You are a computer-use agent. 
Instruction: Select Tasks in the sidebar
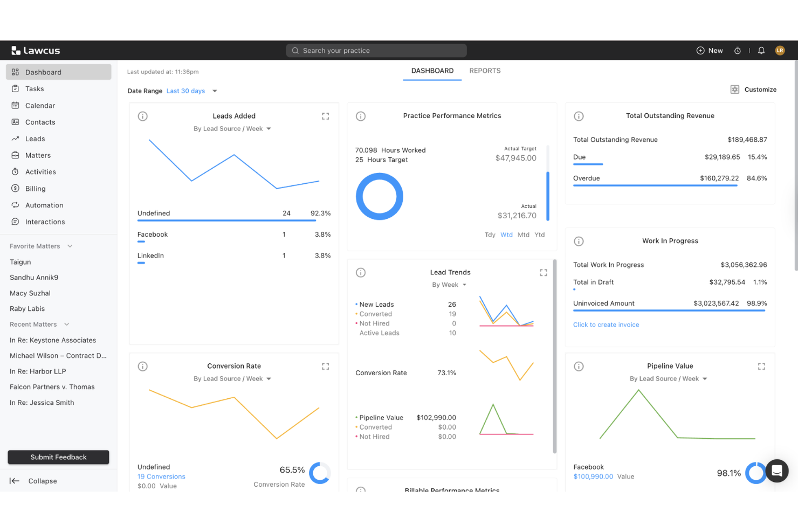tap(34, 88)
